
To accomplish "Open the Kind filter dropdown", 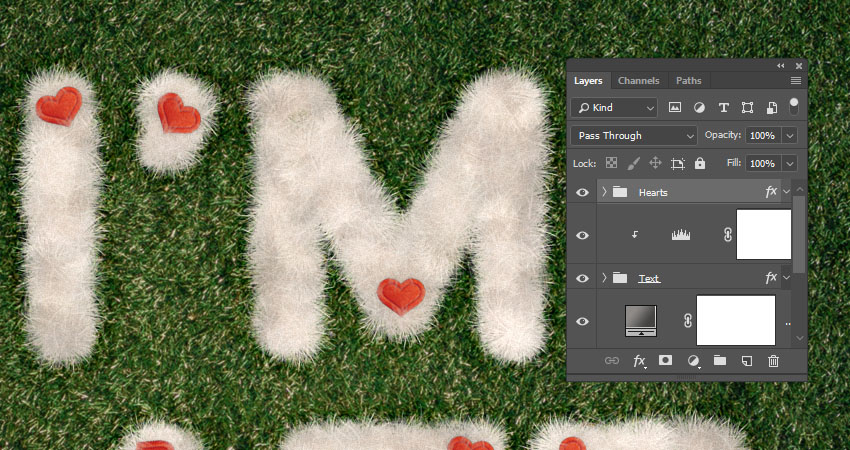I will click(x=614, y=107).
